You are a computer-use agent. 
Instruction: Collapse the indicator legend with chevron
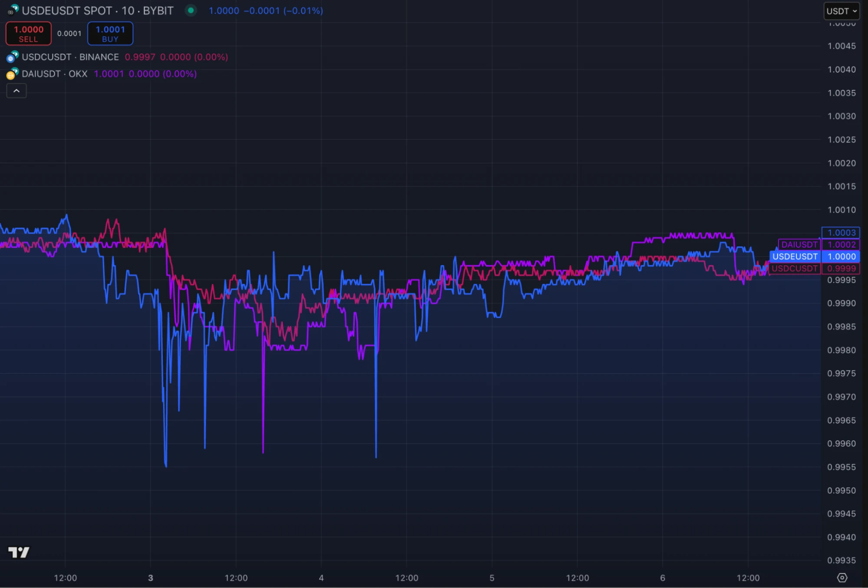(17, 91)
